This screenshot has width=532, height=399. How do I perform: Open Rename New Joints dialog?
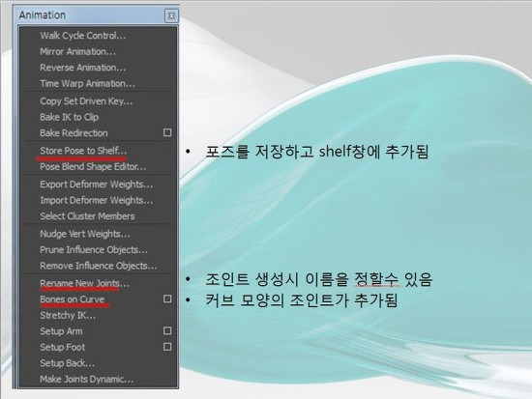[84, 283]
